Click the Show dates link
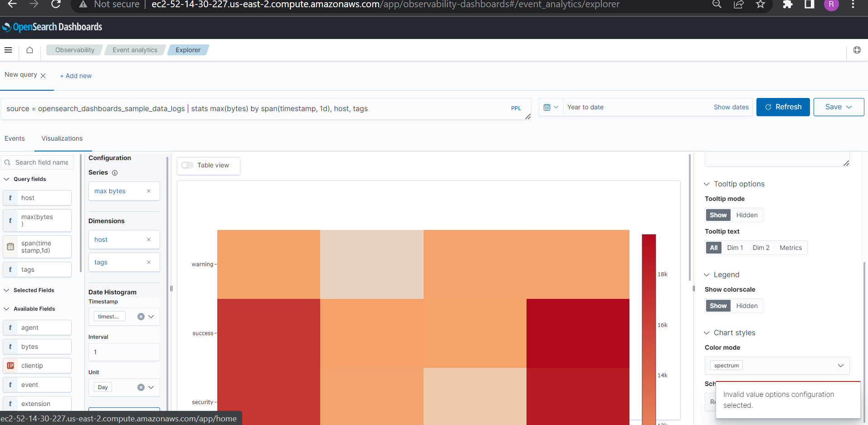Screen dimensions: 868x425 tap(731, 107)
